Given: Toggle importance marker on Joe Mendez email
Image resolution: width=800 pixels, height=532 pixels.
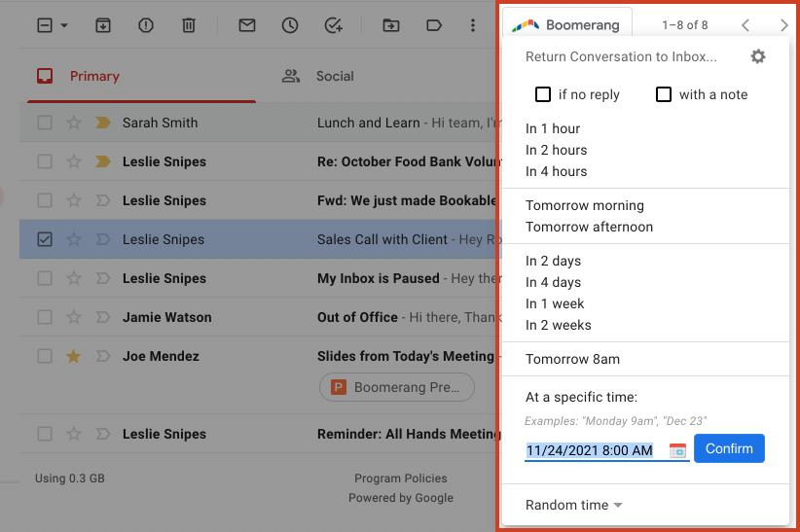Looking at the screenshot, I should click(103, 356).
